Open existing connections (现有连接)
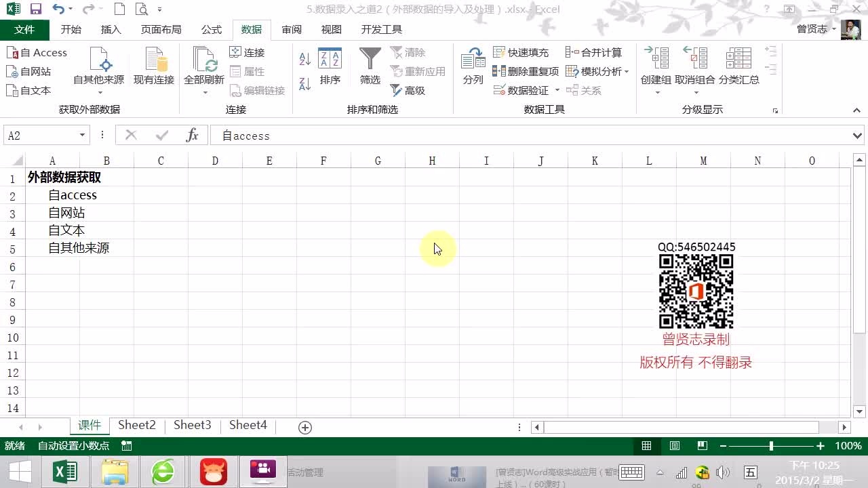This screenshot has width=868, height=488. click(154, 66)
